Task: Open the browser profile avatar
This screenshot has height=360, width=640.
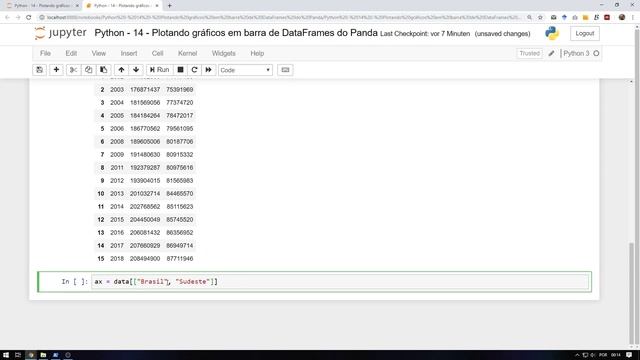Action: 622,18
